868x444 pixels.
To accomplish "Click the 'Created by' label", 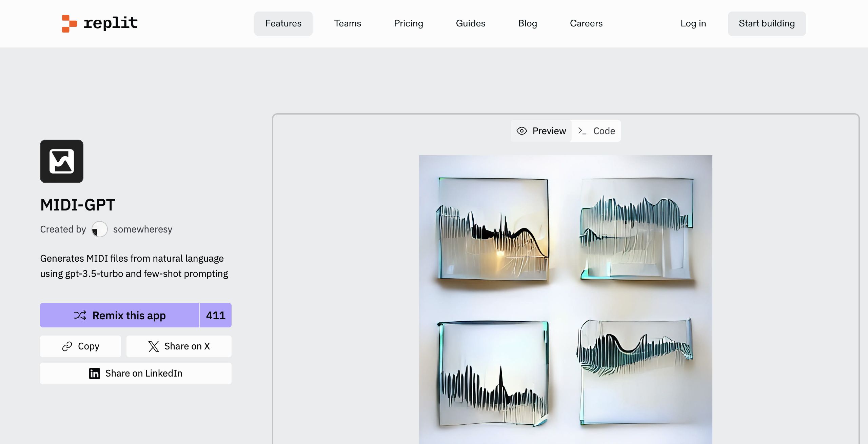I will pyautogui.click(x=63, y=229).
